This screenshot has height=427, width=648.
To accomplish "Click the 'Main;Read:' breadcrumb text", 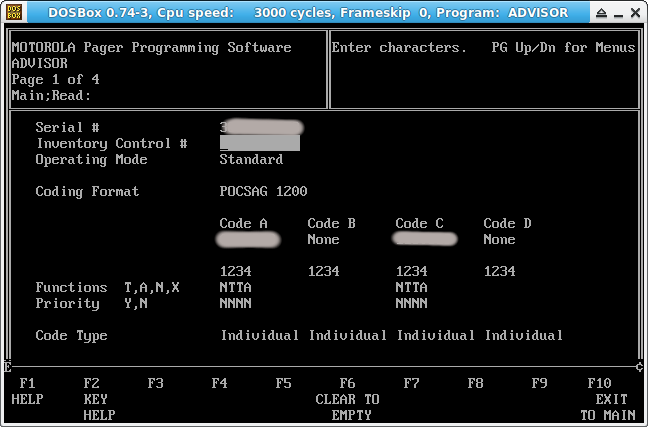I will point(51,95).
